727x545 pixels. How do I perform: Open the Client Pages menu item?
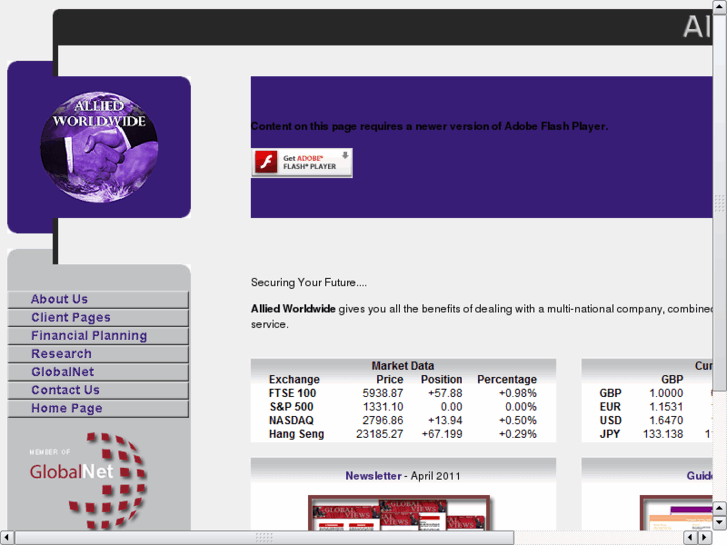point(98,317)
